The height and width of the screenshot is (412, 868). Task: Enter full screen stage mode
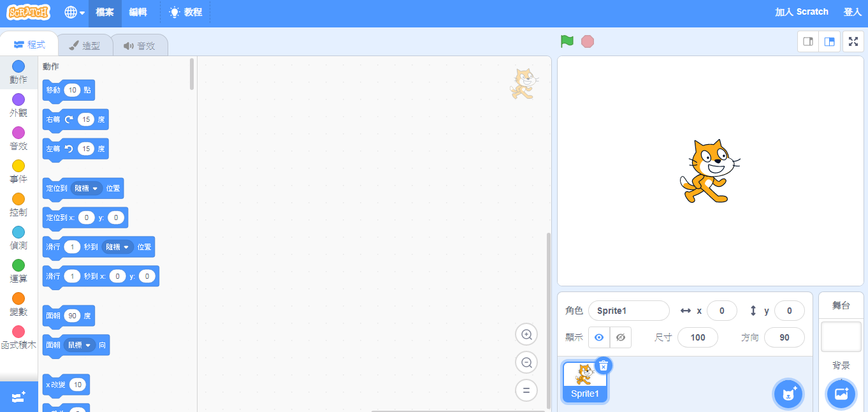[x=853, y=41]
